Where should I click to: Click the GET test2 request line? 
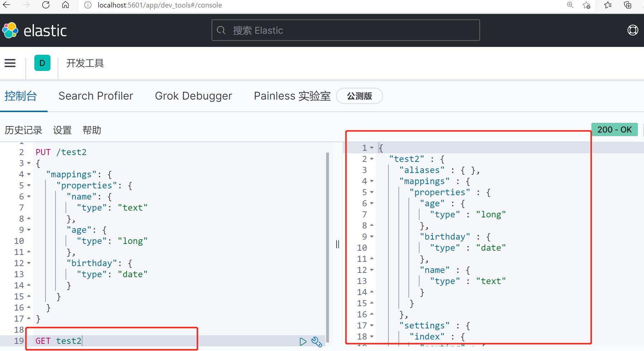(x=58, y=341)
